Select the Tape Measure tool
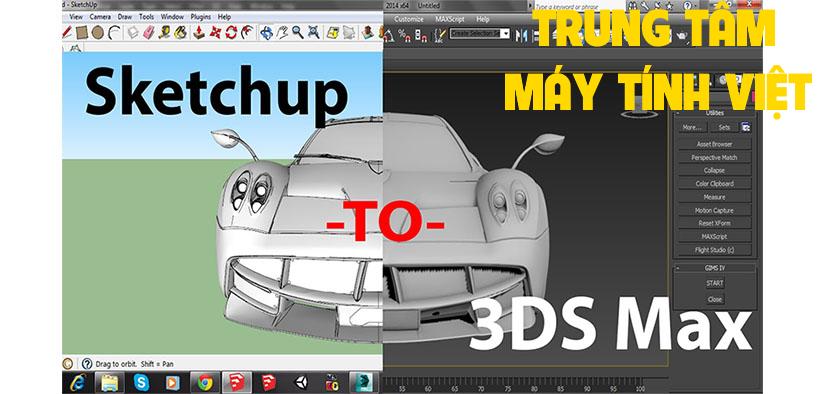 tap(165, 33)
